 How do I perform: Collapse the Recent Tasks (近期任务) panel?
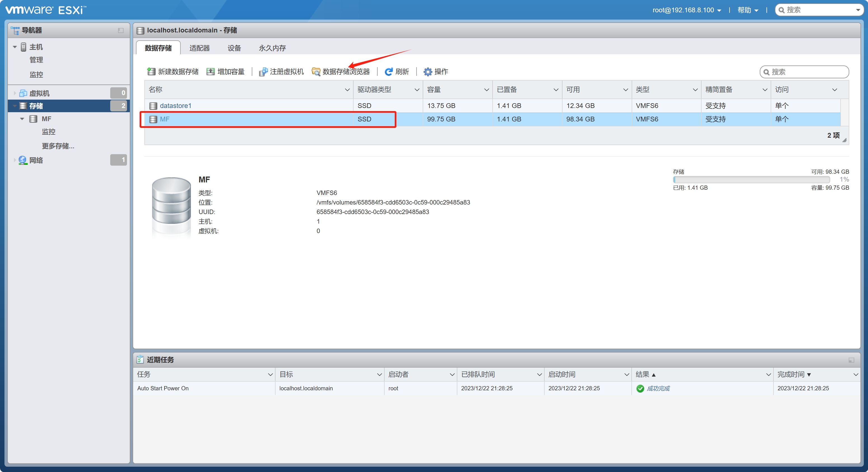pyautogui.click(x=851, y=360)
